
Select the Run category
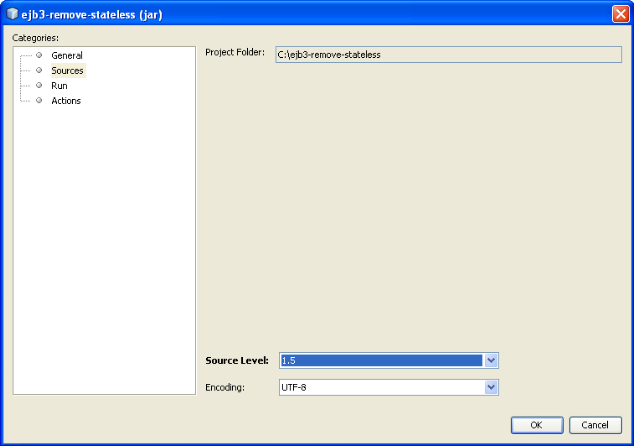point(59,86)
